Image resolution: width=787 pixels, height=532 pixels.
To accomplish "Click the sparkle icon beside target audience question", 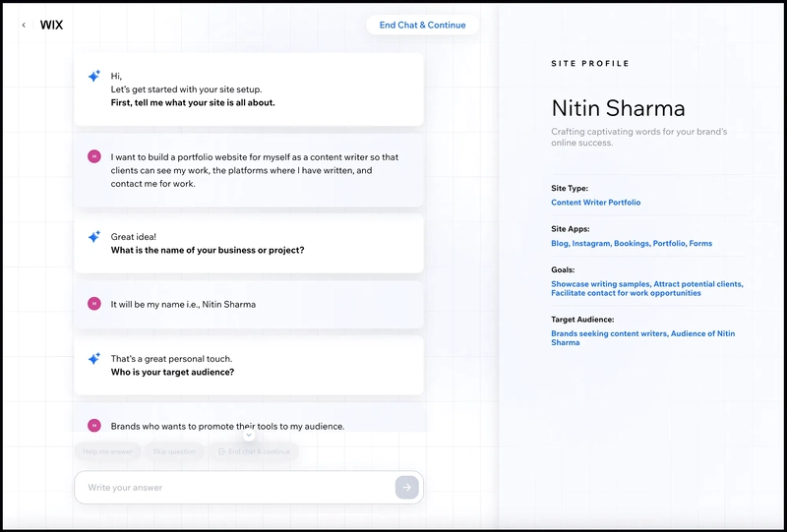I will pyautogui.click(x=93, y=358).
